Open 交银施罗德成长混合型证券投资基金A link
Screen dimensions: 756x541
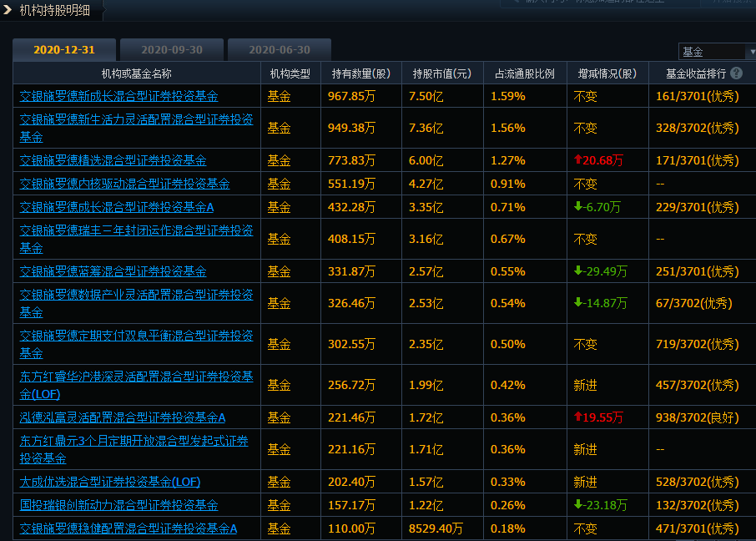(x=117, y=207)
